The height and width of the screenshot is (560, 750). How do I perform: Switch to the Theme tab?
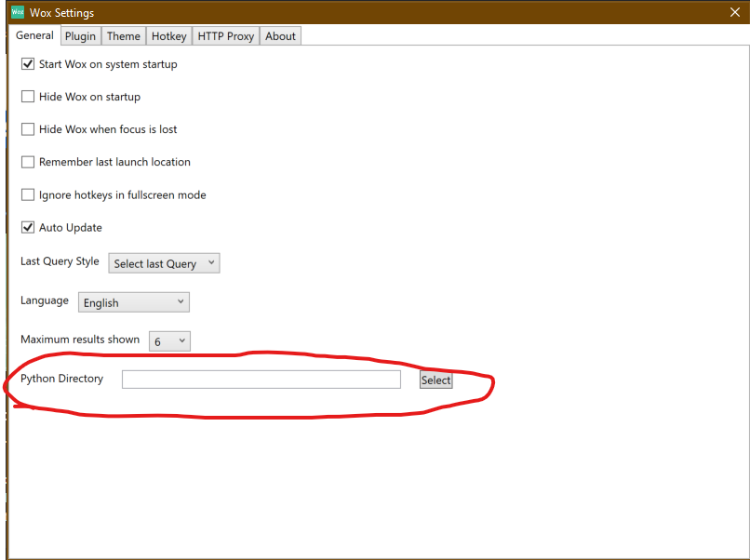(124, 35)
